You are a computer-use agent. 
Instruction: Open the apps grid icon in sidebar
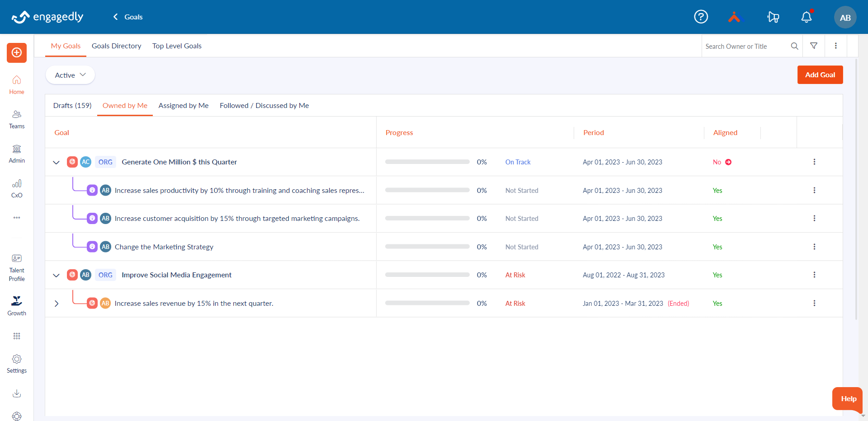17,336
